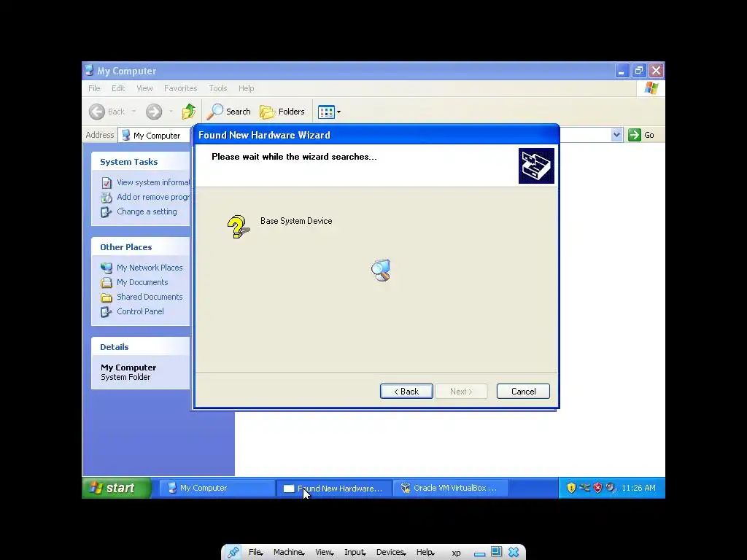Click Back in the hardware wizard
Image resolution: width=747 pixels, height=560 pixels.
(x=406, y=392)
